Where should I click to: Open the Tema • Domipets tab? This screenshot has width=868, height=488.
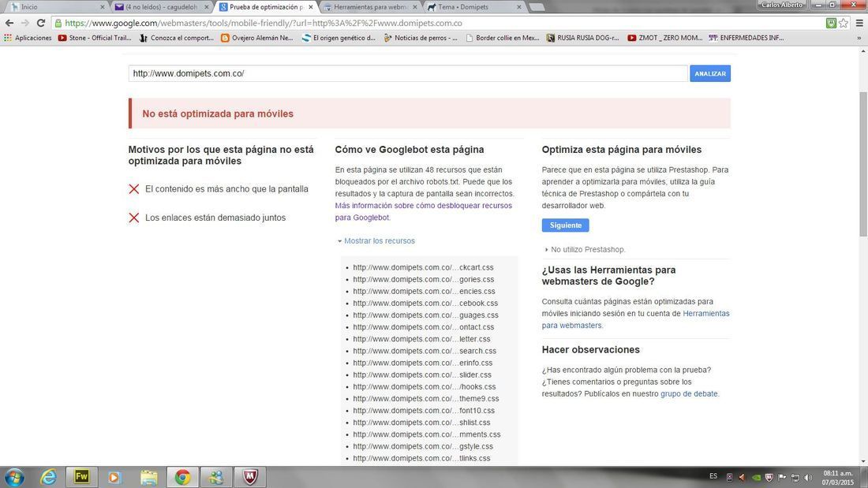point(474,7)
